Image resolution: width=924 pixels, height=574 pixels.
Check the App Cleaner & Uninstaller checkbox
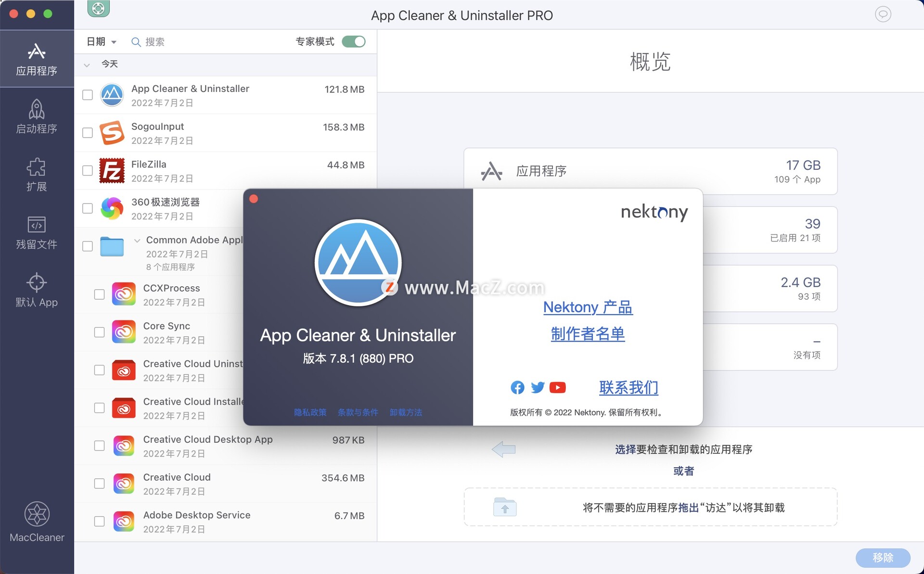pyautogui.click(x=88, y=95)
